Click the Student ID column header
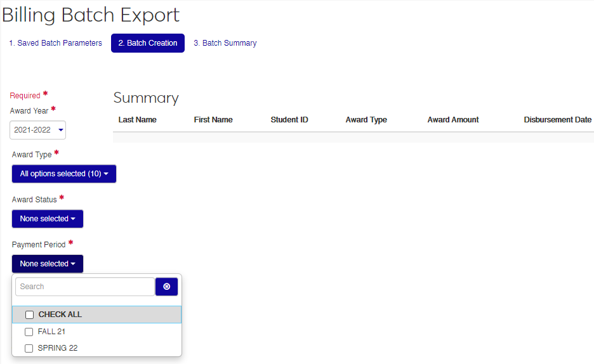The width and height of the screenshot is (594, 364). pos(289,120)
